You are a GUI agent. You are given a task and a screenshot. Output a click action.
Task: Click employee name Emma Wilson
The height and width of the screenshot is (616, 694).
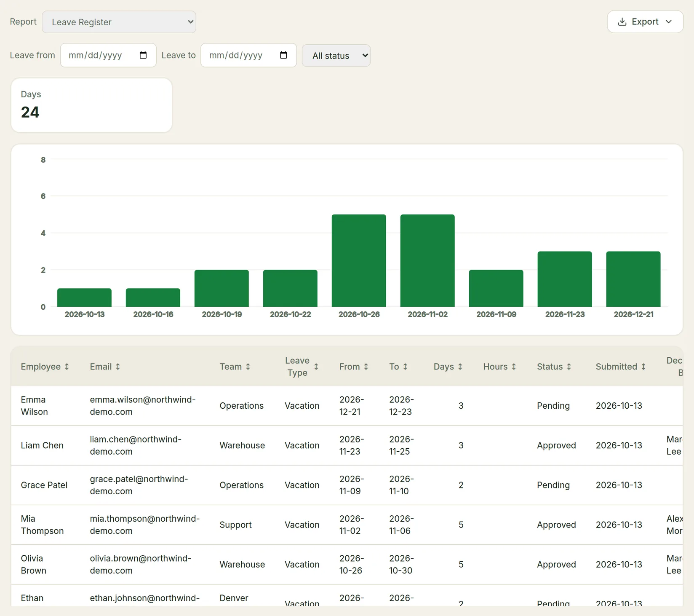point(35,406)
